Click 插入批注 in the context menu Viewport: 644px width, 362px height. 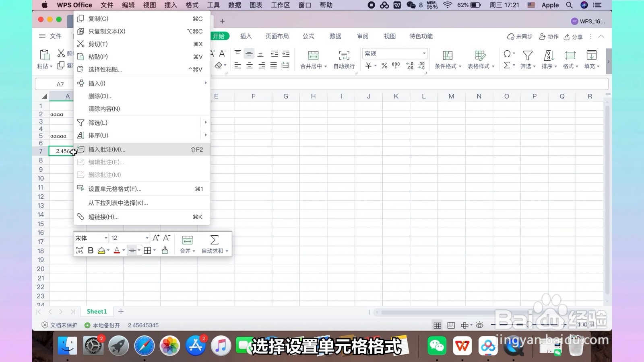pos(106,149)
